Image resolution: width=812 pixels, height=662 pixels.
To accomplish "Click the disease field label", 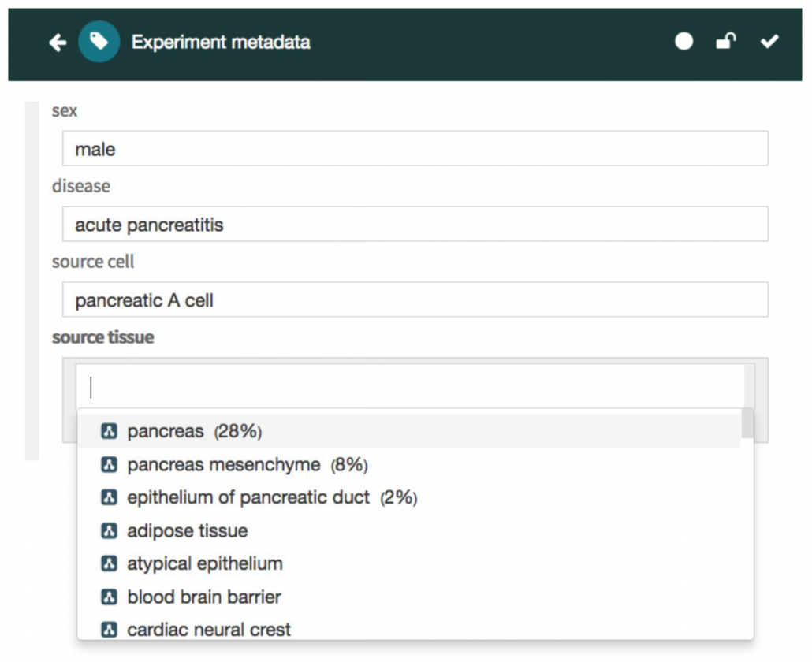I will (80, 186).
